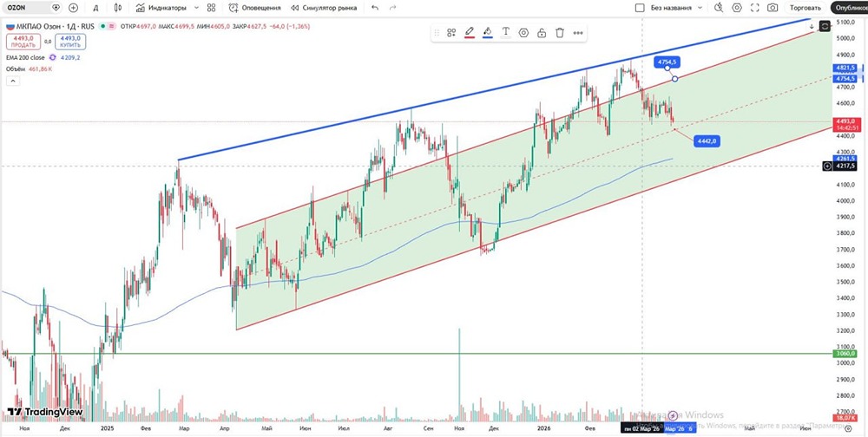Click the Торговать button

point(805,8)
